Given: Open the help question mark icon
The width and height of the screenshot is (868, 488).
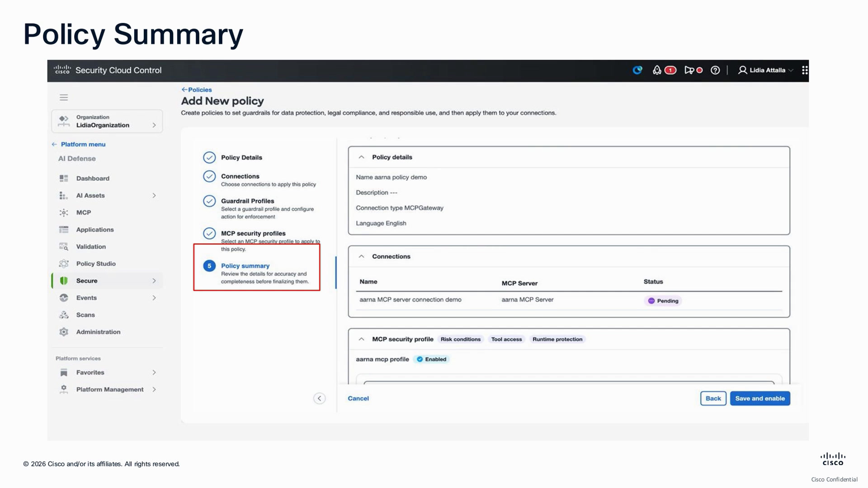Looking at the screenshot, I should pyautogui.click(x=715, y=70).
